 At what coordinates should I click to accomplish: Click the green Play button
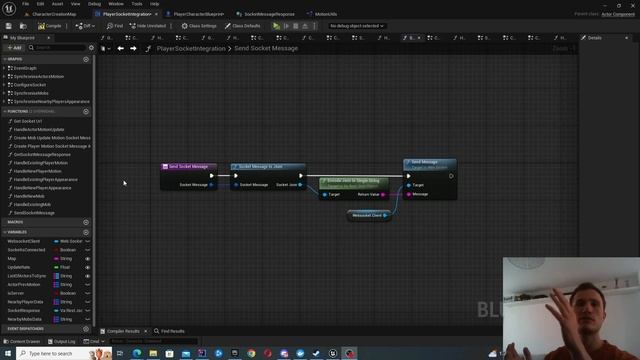click(x=276, y=26)
